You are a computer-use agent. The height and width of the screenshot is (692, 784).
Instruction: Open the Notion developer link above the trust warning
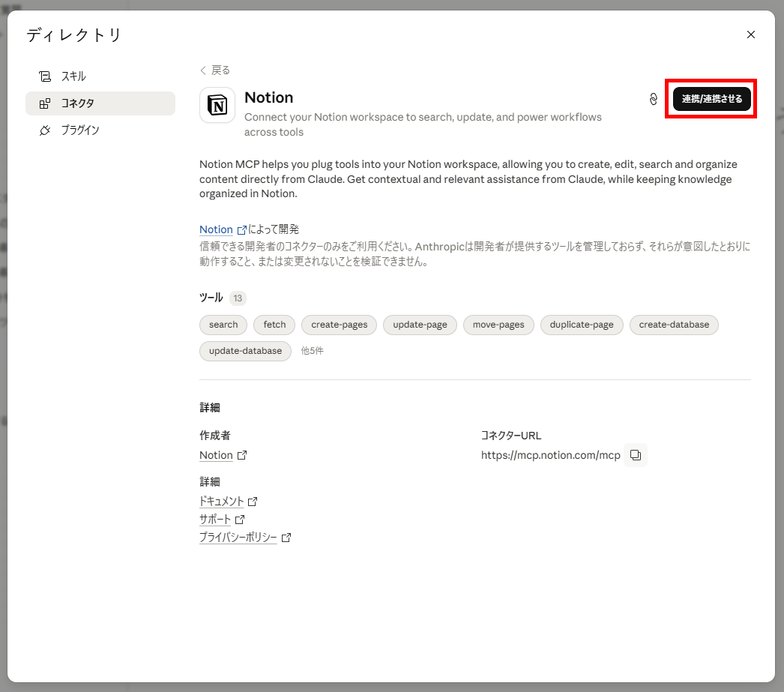(216, 229)
